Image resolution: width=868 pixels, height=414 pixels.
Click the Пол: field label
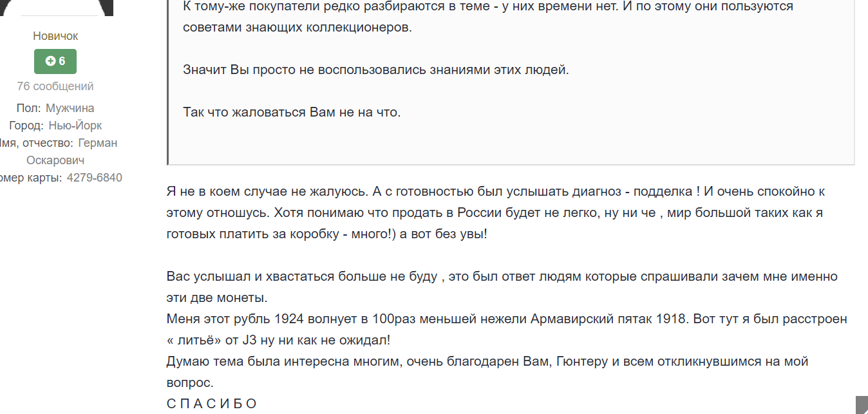coord(29,108)
